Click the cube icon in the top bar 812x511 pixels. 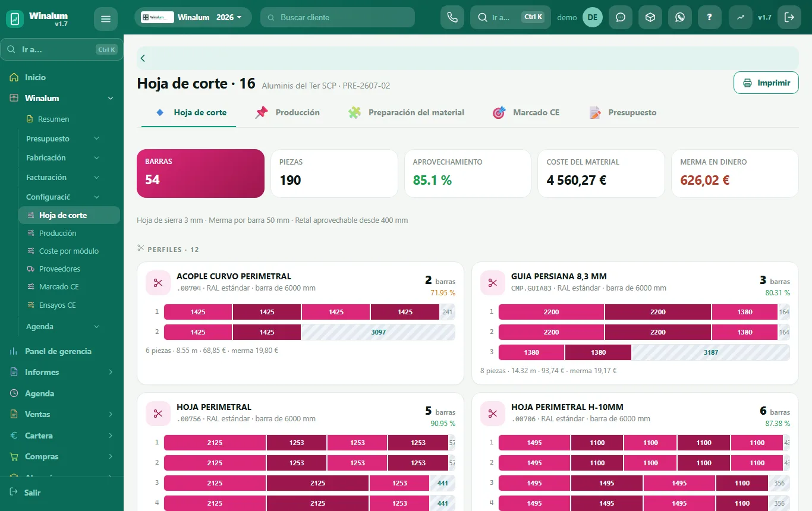pyautogui.click(x=650, y=17)
